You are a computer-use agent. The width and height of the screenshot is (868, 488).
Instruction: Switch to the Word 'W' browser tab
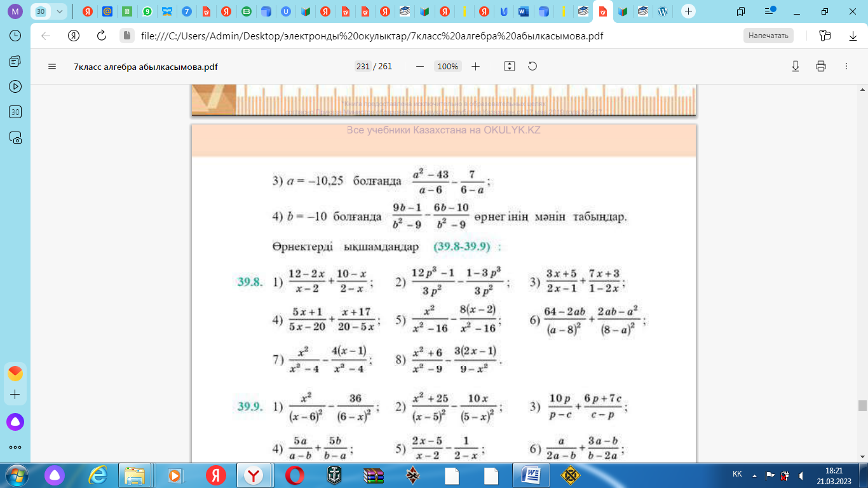523,11
